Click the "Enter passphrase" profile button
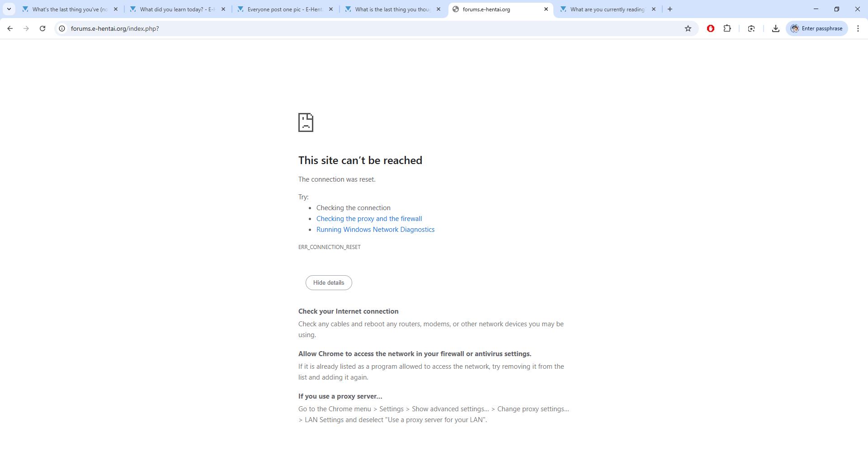 click(816, 28)
